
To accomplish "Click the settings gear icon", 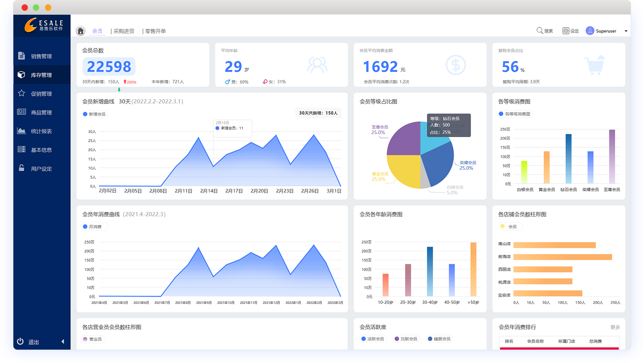I will [566, 31].
